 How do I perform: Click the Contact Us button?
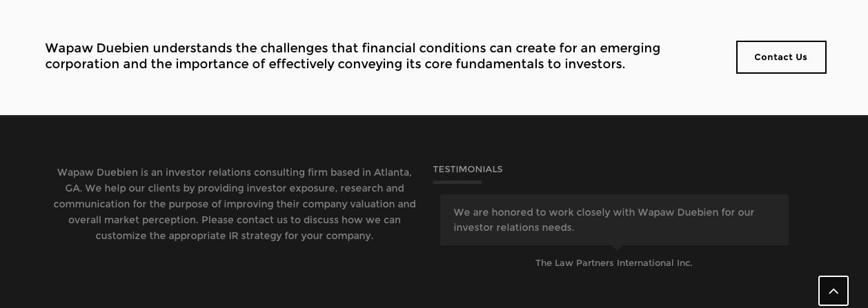tap(781, 57)
